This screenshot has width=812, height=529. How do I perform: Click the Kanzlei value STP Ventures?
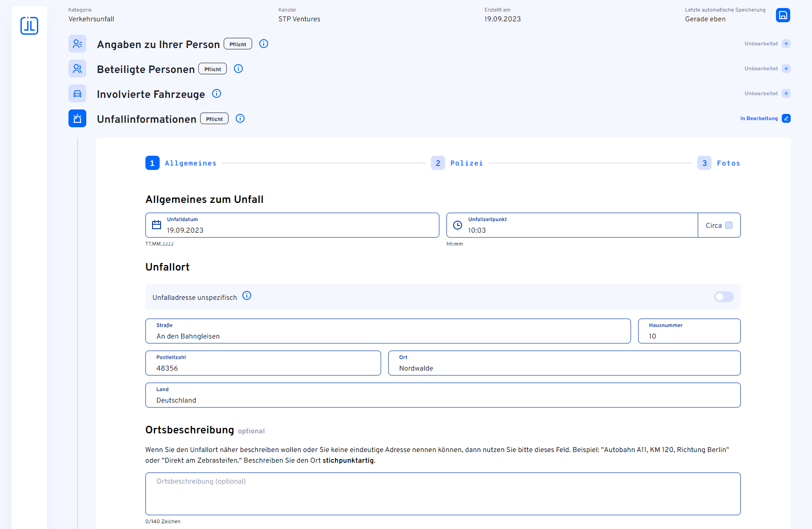tap(299, 19)
